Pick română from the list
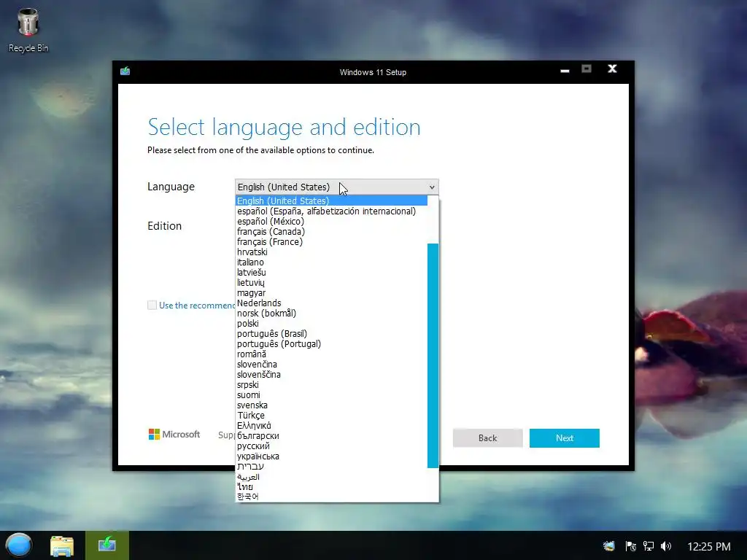The width and height of the screenshot is (747, 560). pos(332,354)
